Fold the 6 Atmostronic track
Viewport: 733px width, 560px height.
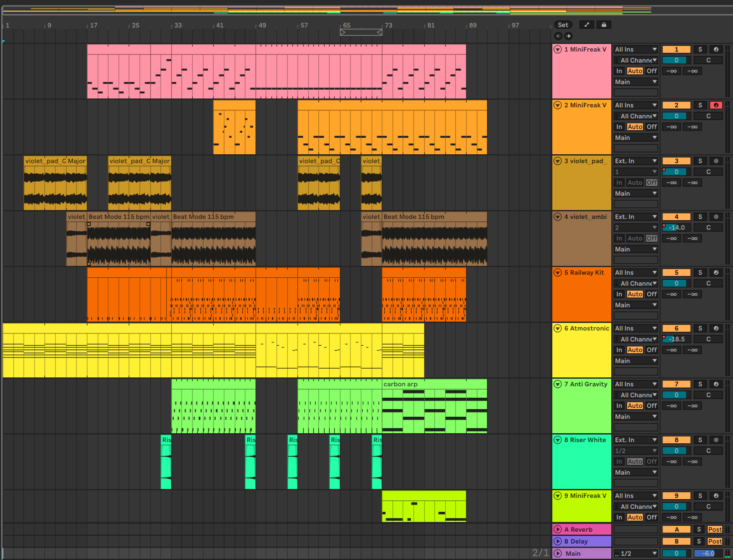pyautogui.click(x=558, y=328)
